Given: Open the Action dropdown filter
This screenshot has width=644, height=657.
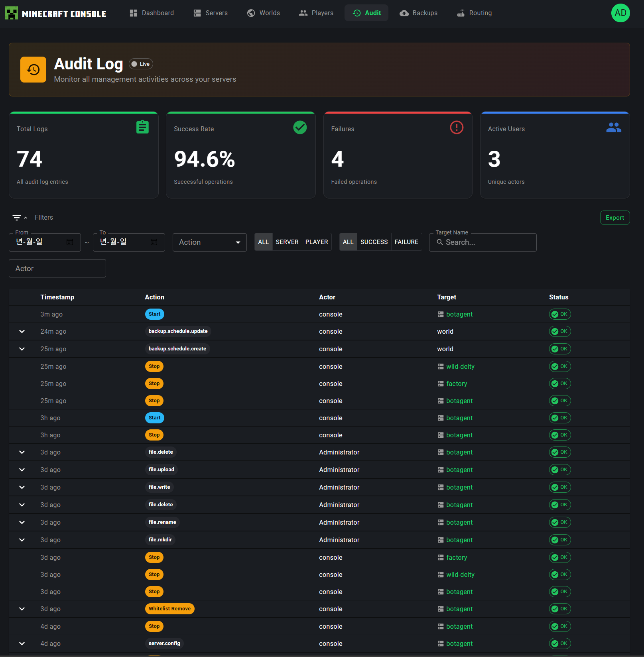Looking at the screenshot, I should point(210,242).
